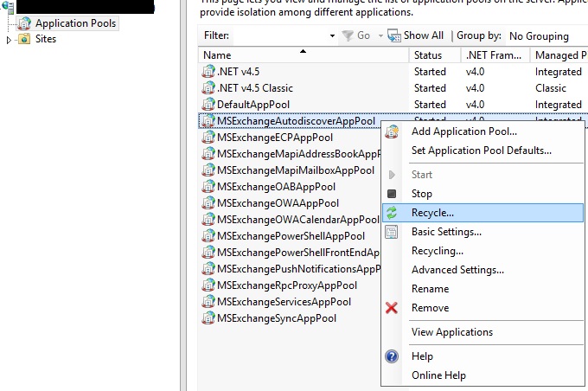Select the MSExchangeECPAppPool name
Viewport: 588px width, 391px height.
(275, 138)
